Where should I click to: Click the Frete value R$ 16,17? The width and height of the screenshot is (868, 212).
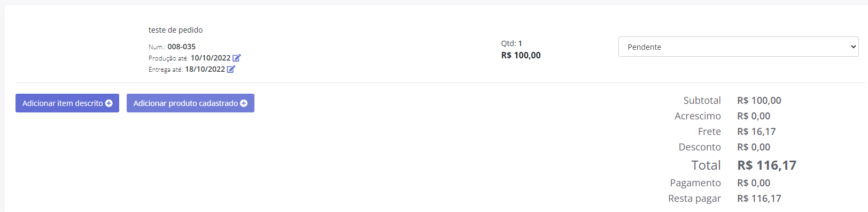[756, 132]
